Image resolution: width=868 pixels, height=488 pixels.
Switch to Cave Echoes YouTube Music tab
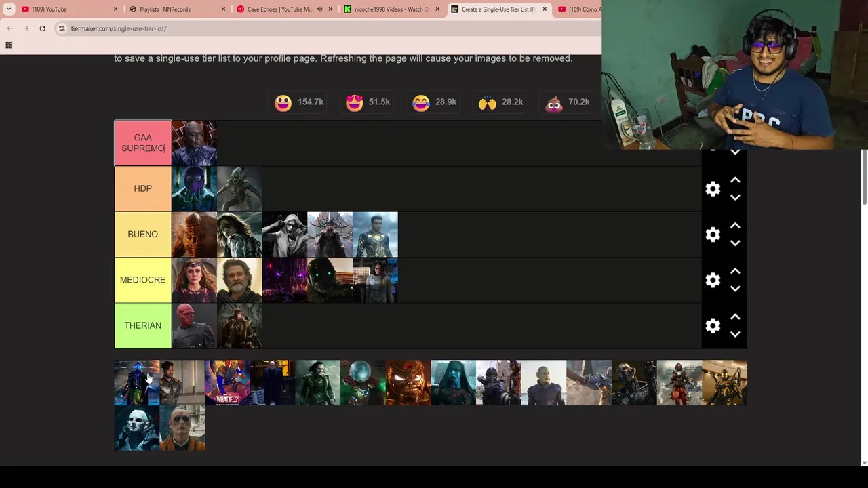[x=286, y=9]
